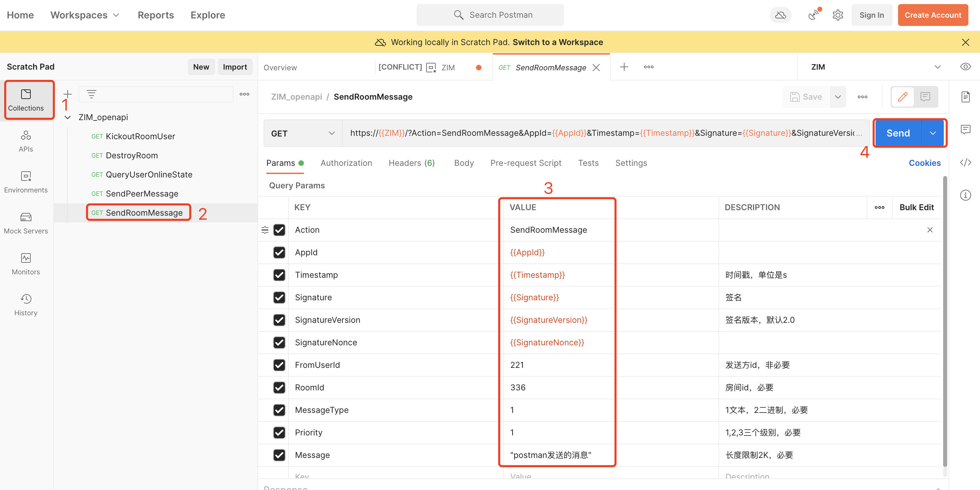Switch to comment mode icon
The width and height of the screenshot is (980, 490).
click(925, 97)
